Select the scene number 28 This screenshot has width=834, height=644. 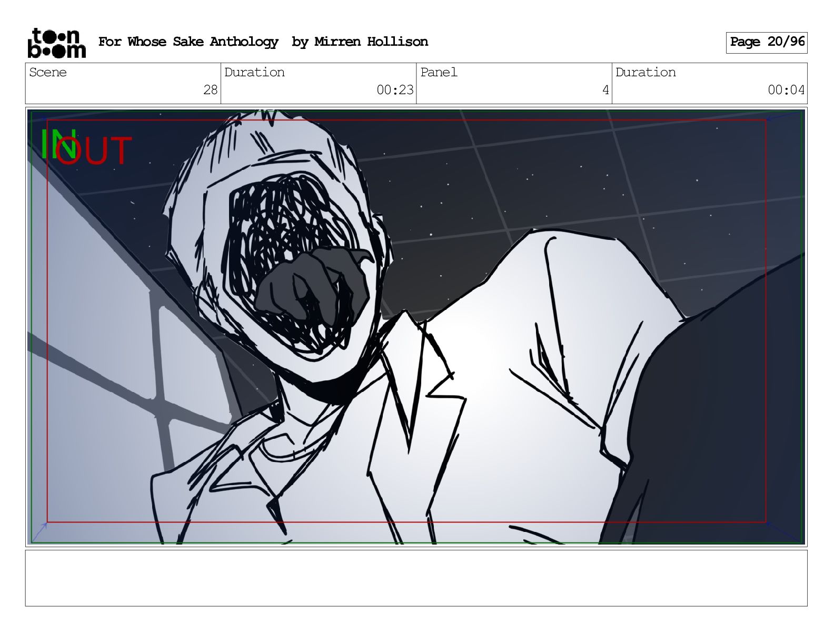[211, 90]
